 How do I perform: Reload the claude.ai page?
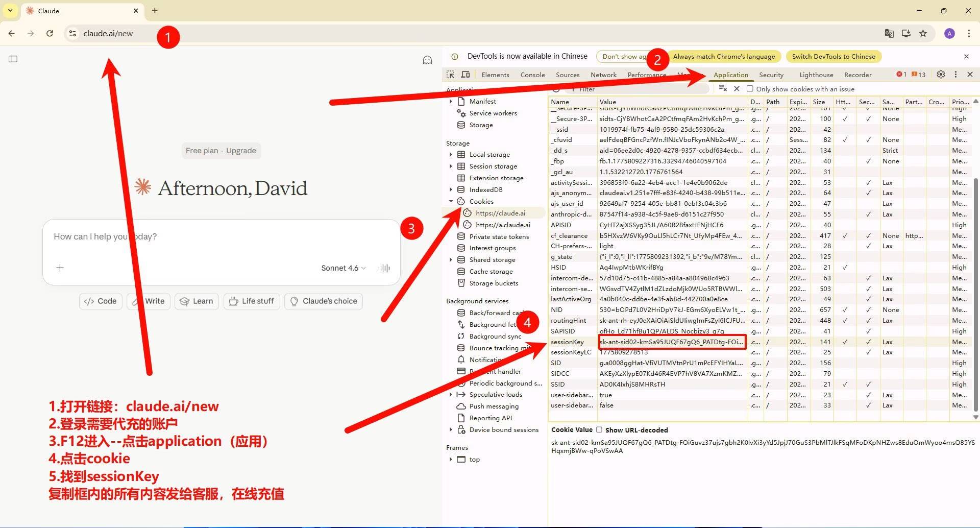pos(50,33)
